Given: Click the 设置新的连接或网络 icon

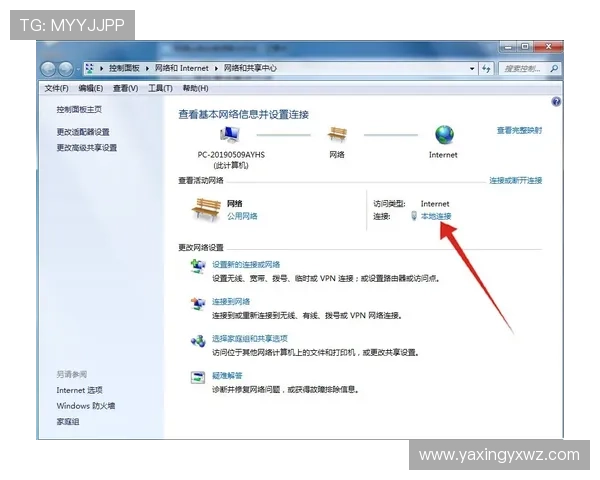Looking at the screenshot, I should [198, 266].
